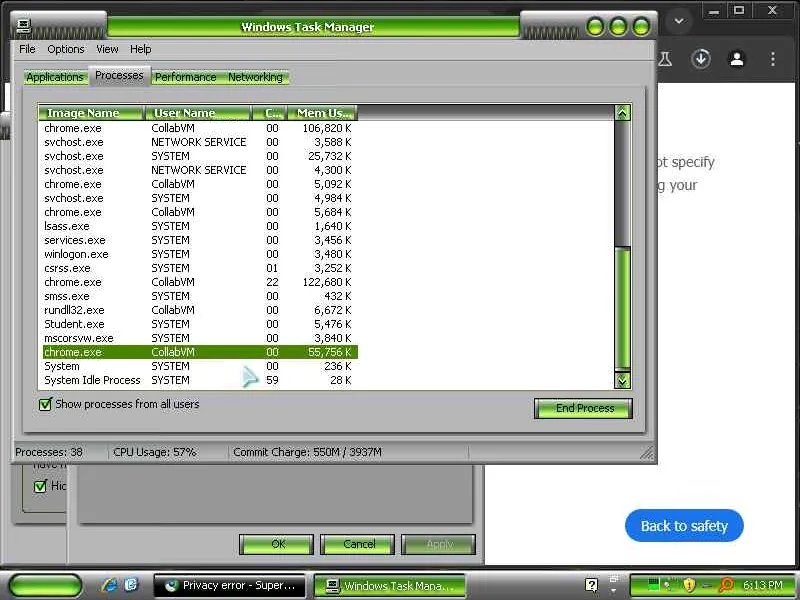
Task: Select chrome.exe row using 122,680 K
Action: tap(200, 282)
